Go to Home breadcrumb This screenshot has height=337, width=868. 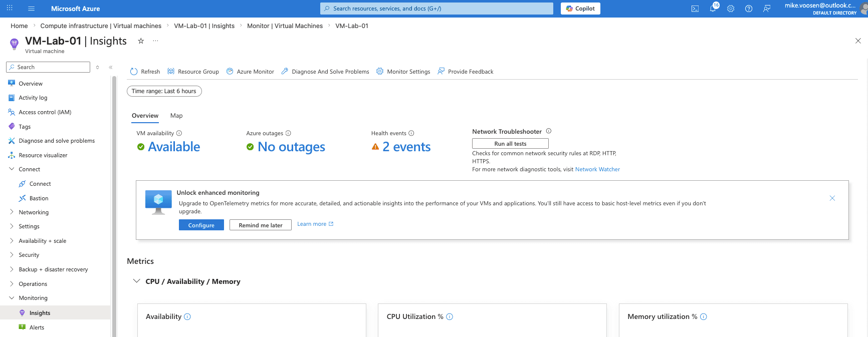coord(19,26)
